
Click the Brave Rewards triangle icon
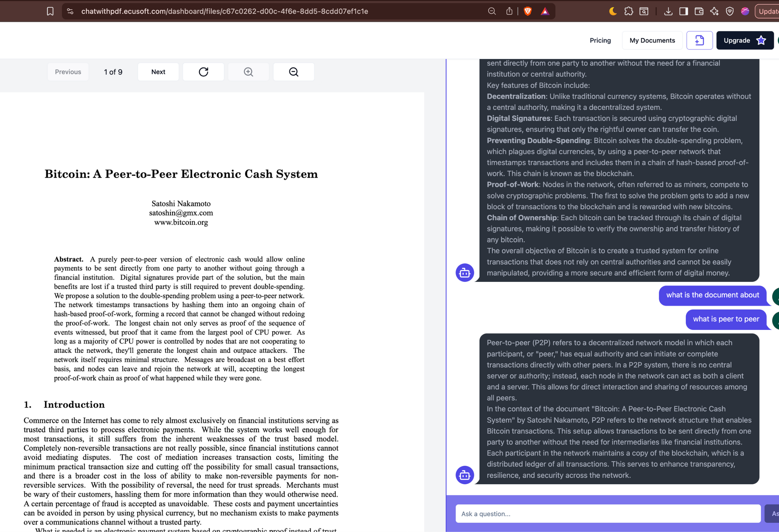click(545, 11)
